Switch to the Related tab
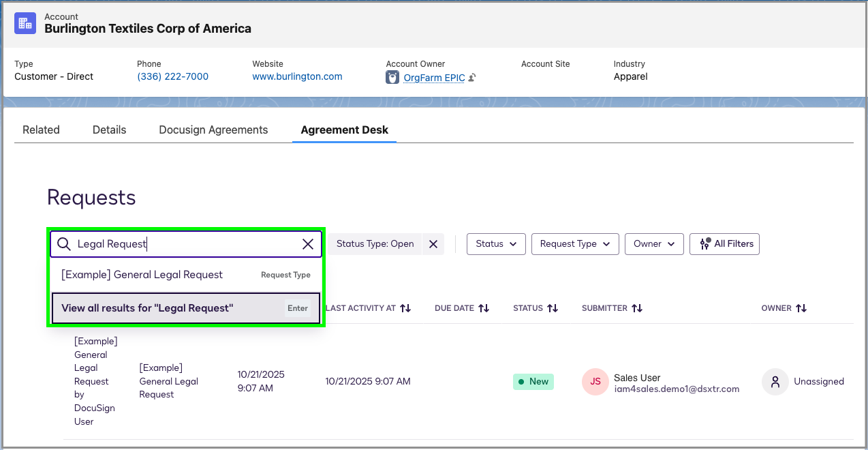Viewport: 868px width, 450px height. 41,130
